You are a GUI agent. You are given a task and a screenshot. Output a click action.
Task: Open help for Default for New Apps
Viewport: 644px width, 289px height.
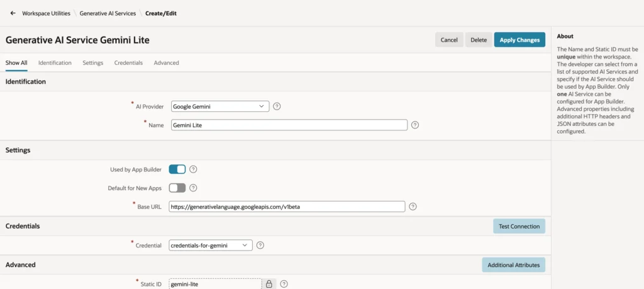194,188
